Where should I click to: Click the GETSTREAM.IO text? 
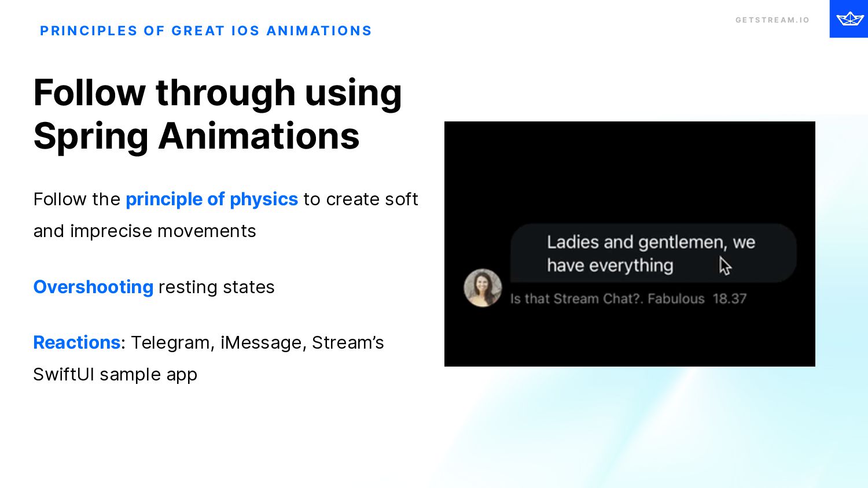pos(773,20)
